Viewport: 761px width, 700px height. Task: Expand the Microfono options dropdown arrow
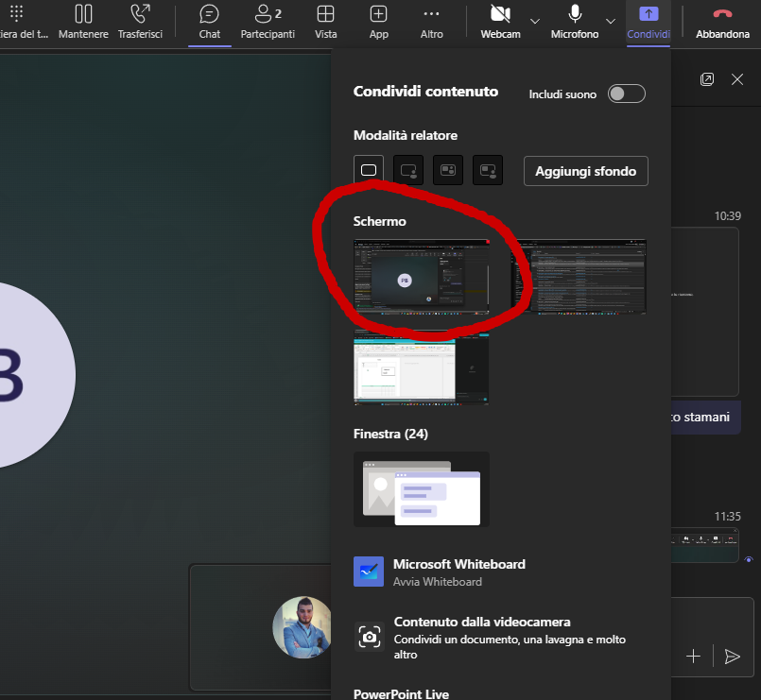point(610,21)
